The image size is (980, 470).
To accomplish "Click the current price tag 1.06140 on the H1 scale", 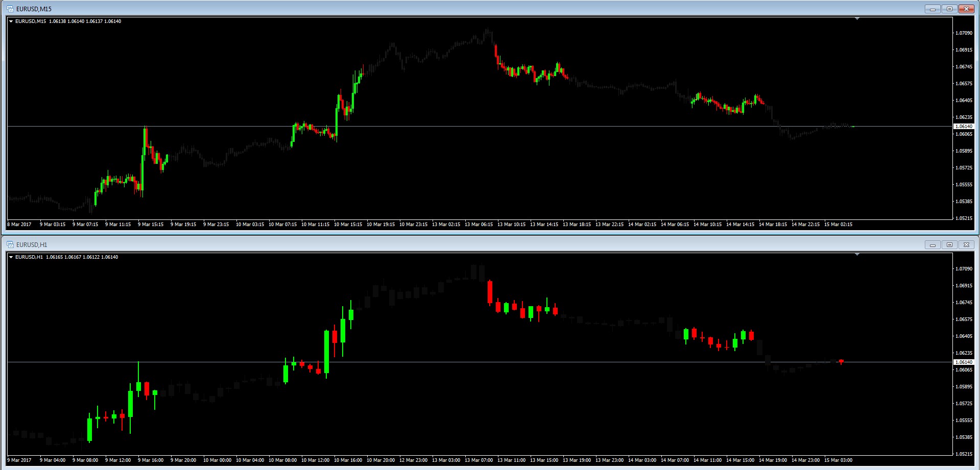I will click(x=964, y=362).
